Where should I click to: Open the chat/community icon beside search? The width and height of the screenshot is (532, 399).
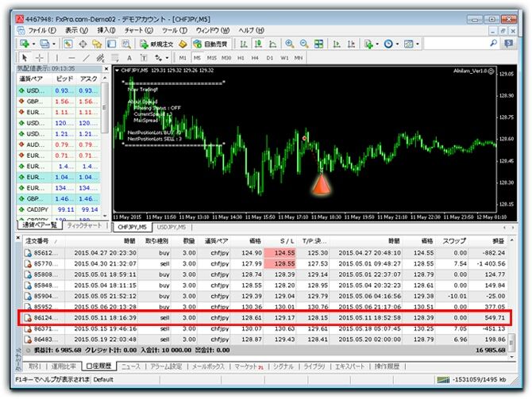(508, 44)
